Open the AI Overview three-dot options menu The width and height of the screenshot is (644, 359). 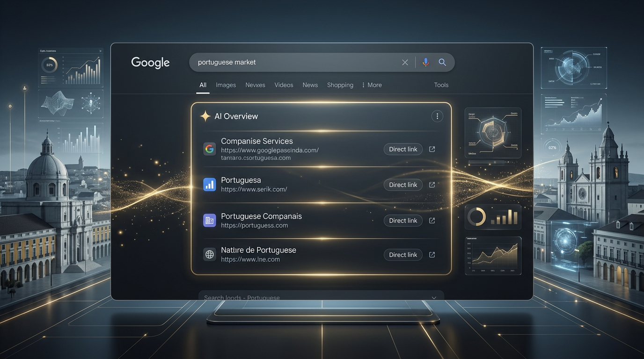tap(437, 116)
